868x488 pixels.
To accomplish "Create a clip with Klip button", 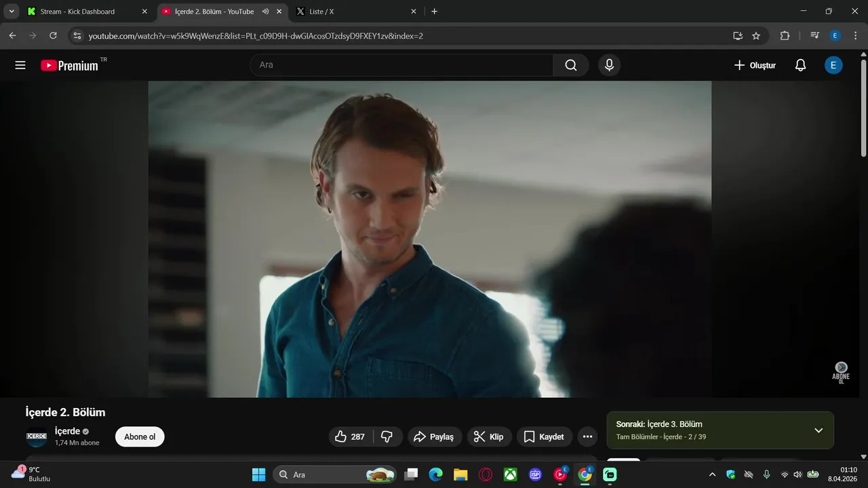I will point(489,436).
